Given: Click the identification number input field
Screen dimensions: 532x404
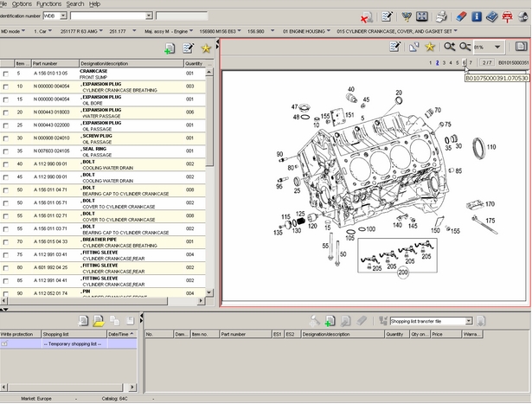Looking at the screenshot, I should (x=107, y=16).
